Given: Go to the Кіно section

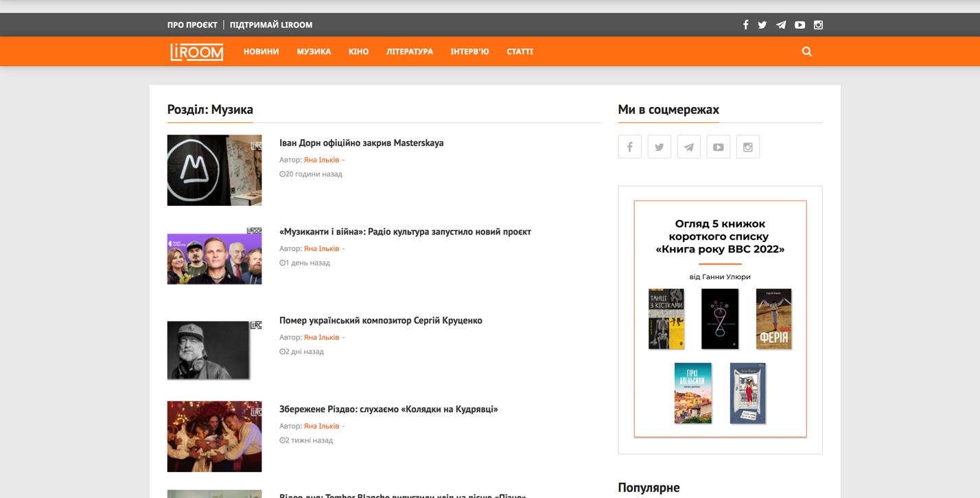Looking at the screenshot, I should point(358,51).
